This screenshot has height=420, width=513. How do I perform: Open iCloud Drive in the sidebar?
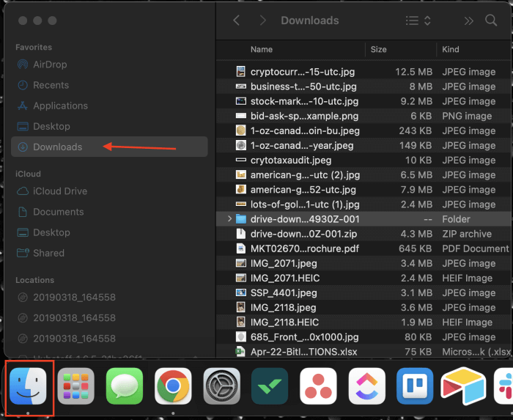click(x=109, y=191)
